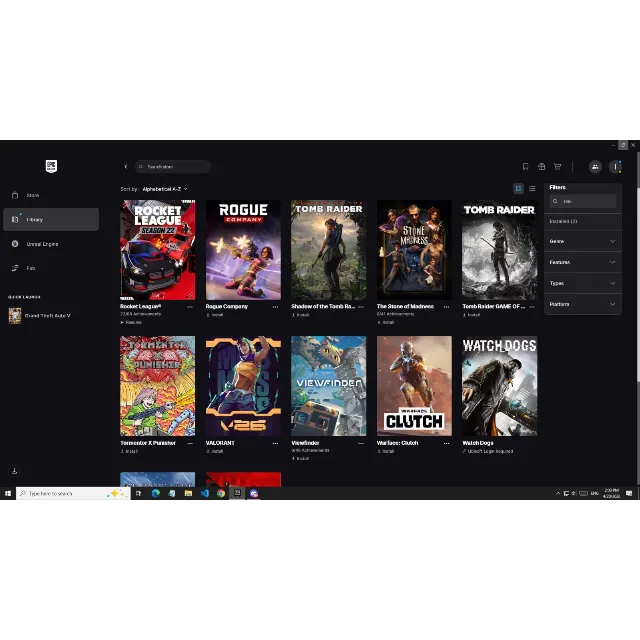Open Warface: Clutch cover art
The height and width of the screenshot is (640, 640).
coord(414,386)
